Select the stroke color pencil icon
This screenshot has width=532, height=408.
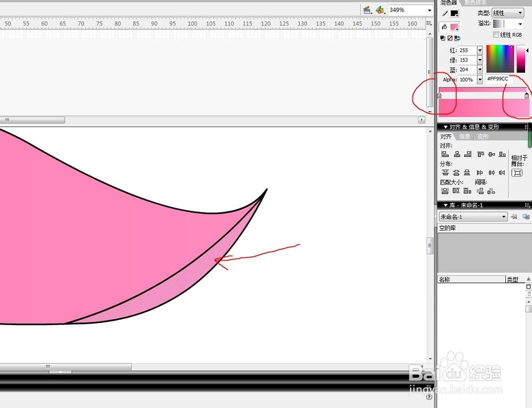tap(445, 14)
